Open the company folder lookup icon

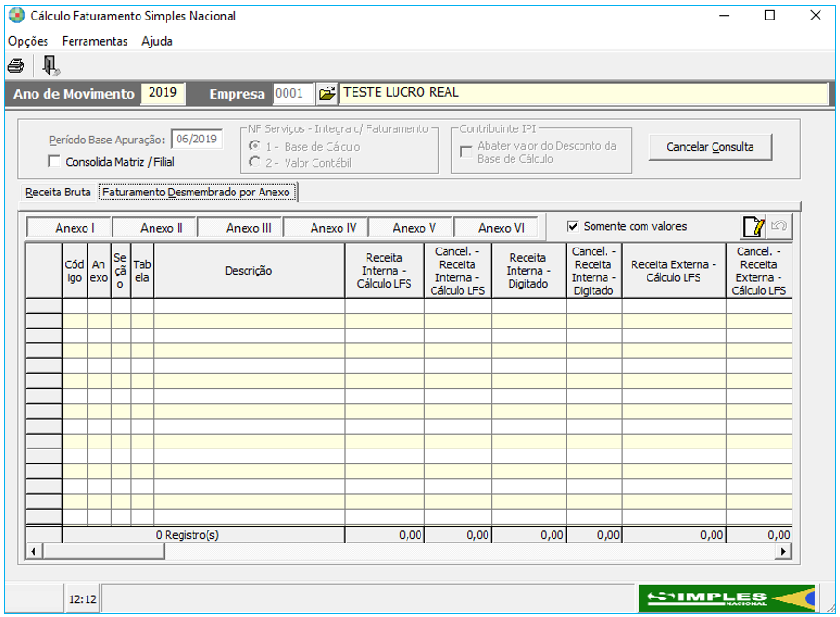(x=327, y=94)
